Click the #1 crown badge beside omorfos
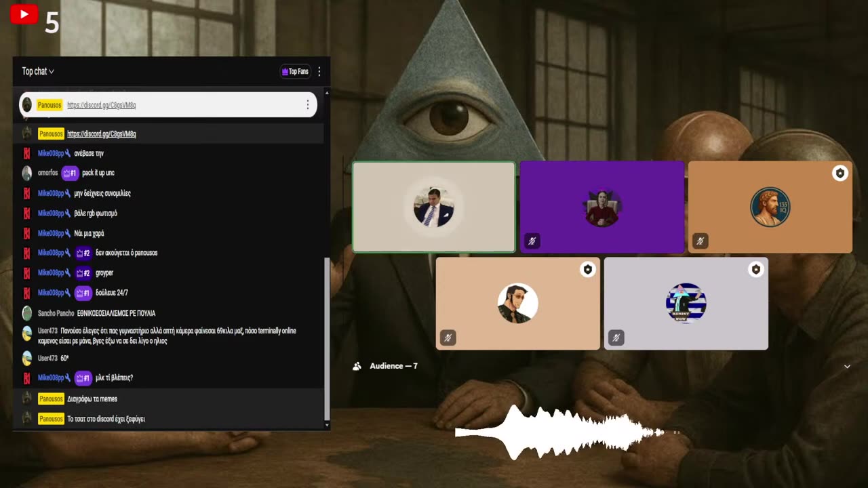This screenshot has height=488, width=868. click(70, 173)
